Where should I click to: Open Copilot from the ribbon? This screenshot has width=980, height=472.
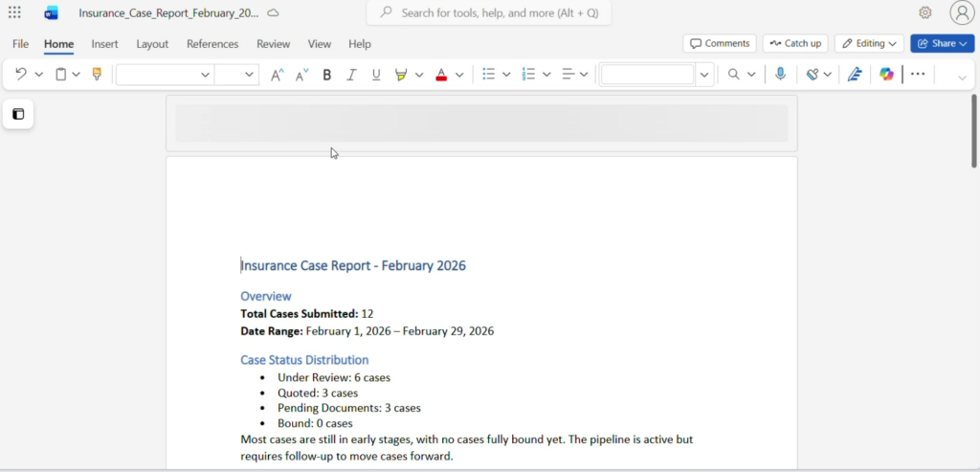click(x=887, y=75)
